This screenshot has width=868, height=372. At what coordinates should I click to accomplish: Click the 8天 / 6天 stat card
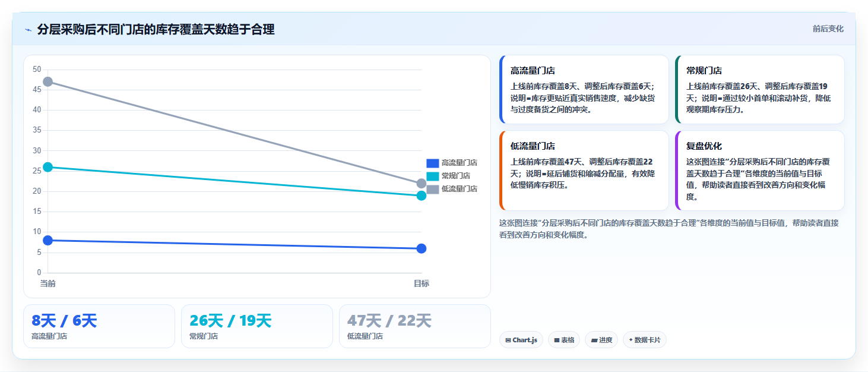99,326
